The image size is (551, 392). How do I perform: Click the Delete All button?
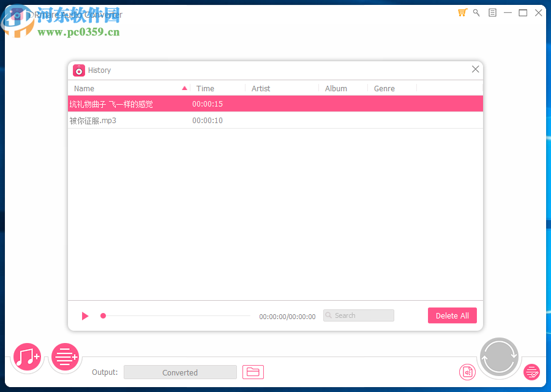(452, 315)
